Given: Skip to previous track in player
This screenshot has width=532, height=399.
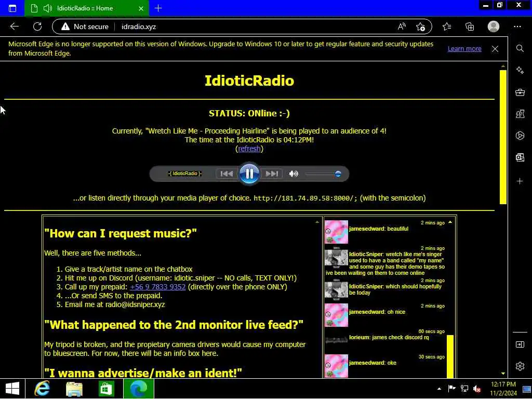Looking at the screenshot, I should point(227,174).
